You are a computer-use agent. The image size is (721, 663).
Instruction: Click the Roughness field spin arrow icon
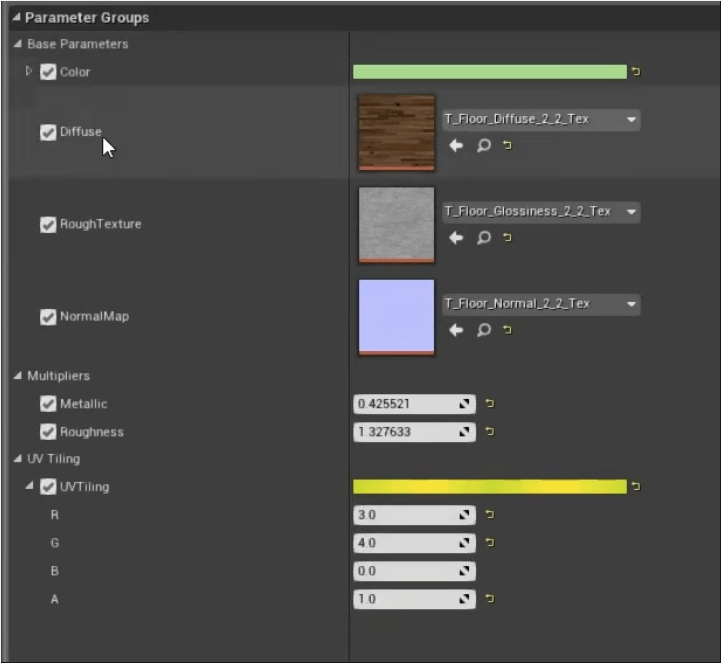coord(464,432)
